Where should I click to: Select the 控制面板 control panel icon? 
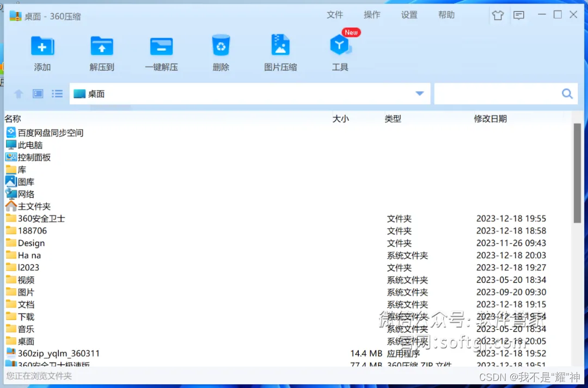click(11, 157)
